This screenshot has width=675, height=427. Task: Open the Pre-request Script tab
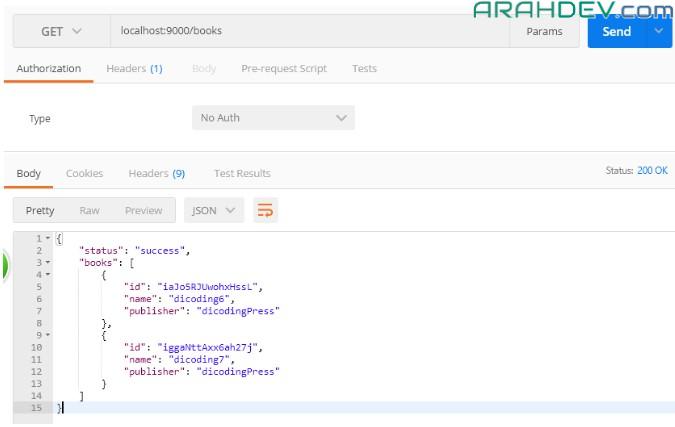[284, 69]
